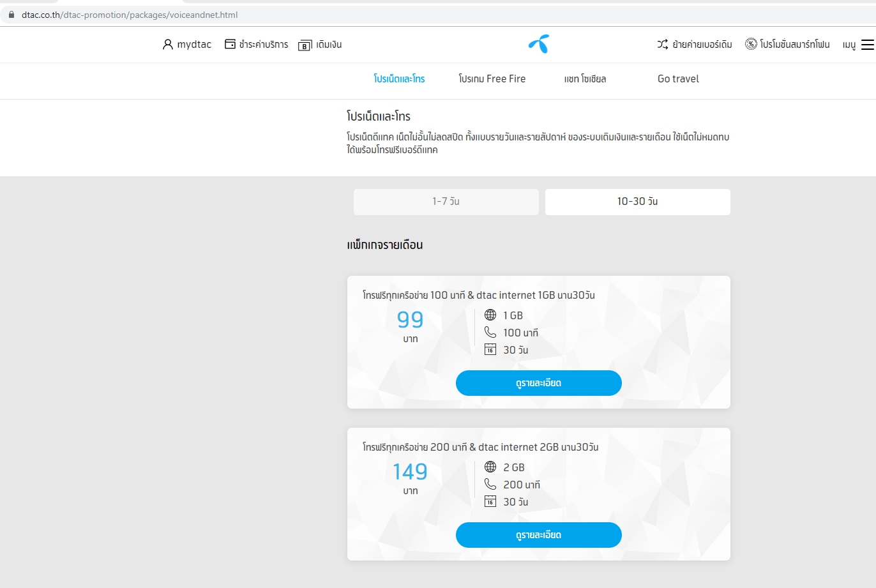Click the phone icon beside 100 นาที

click(490, 332)
